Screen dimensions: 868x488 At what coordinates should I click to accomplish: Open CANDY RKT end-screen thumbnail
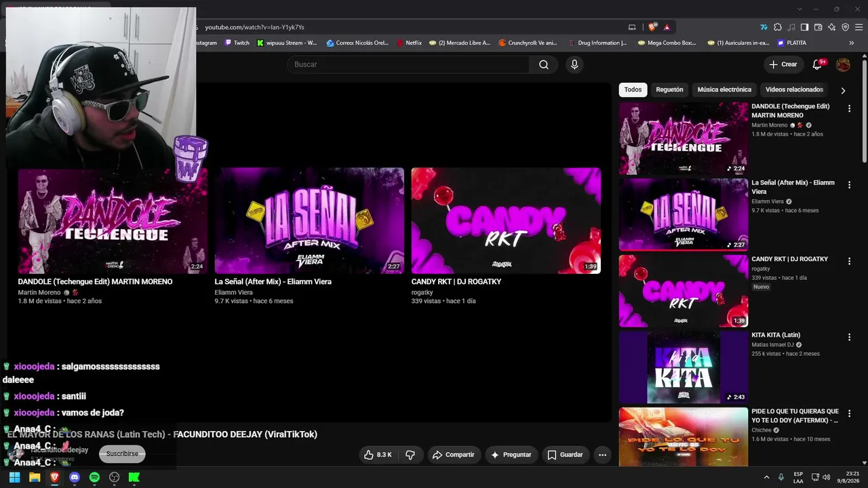tap(506, 221)
